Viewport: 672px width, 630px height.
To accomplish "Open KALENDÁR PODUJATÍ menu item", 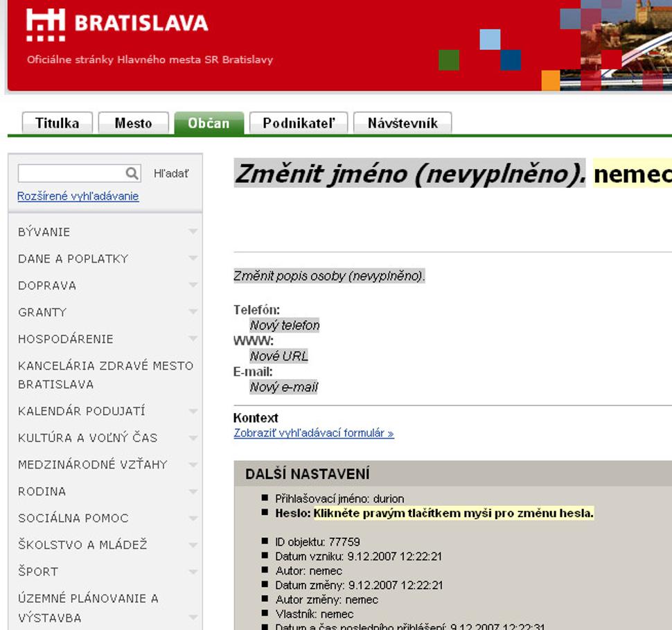I will click(x=82, y=411).
